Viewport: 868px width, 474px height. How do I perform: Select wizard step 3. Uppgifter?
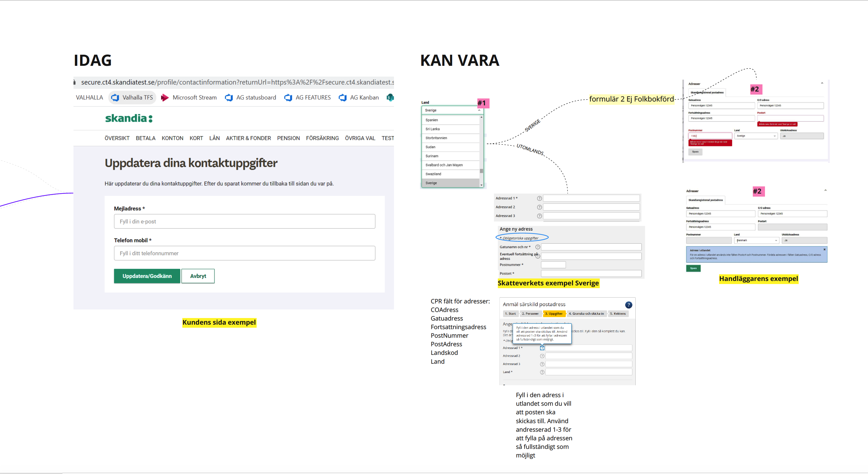click(554, 314)
